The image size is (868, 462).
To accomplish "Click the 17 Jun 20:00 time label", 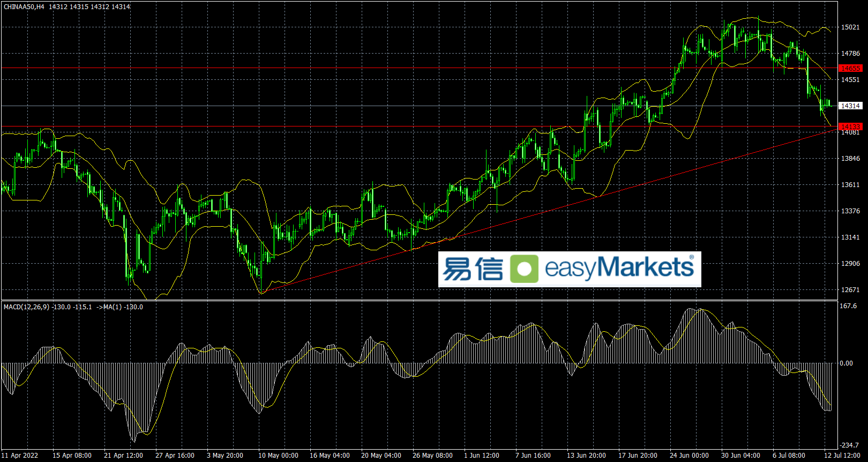I will pos(638,456).
